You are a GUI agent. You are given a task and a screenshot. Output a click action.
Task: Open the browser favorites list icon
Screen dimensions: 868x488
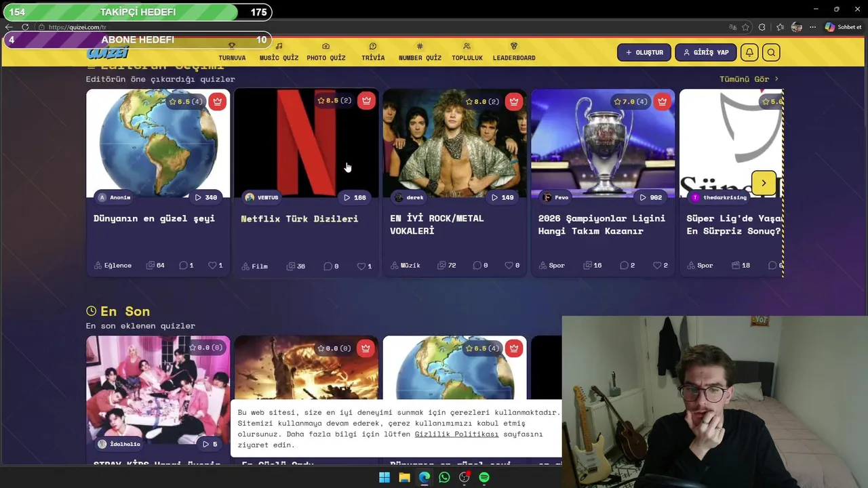pos(780,27)
